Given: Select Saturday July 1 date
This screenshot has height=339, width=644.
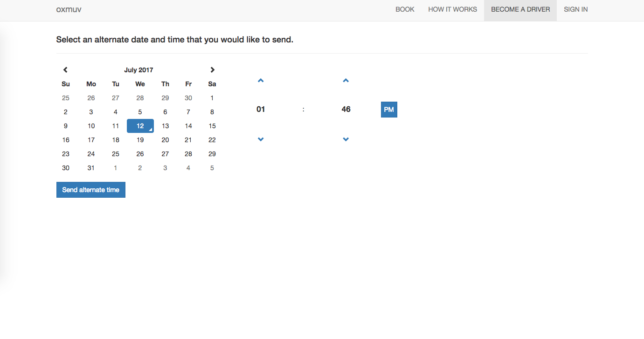Looking at the screenshot, I should 212,98.
